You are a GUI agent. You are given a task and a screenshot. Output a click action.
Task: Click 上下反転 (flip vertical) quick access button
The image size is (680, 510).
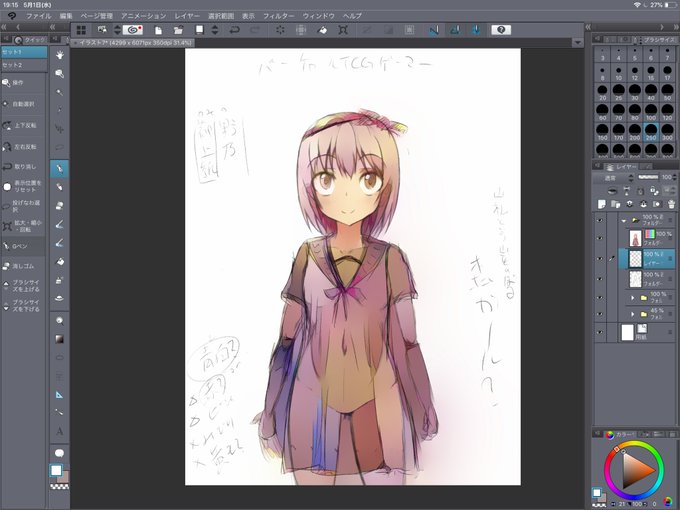[23, 125]
